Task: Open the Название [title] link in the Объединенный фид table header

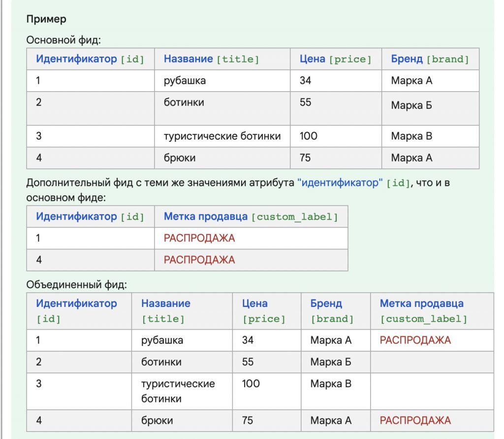Action: (x=166, y=311)
